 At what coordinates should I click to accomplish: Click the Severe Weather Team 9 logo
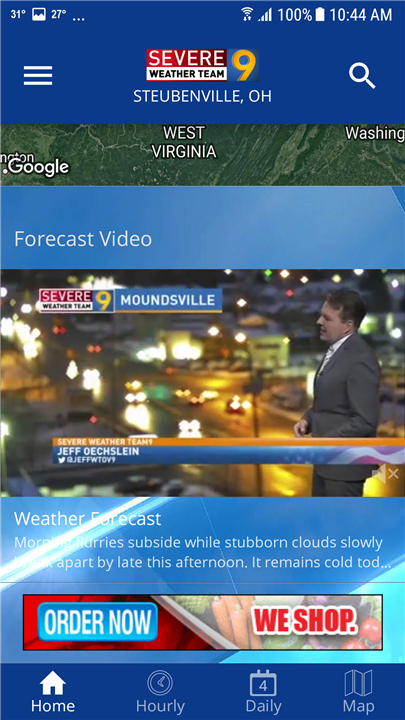click(x=202, y=65)
